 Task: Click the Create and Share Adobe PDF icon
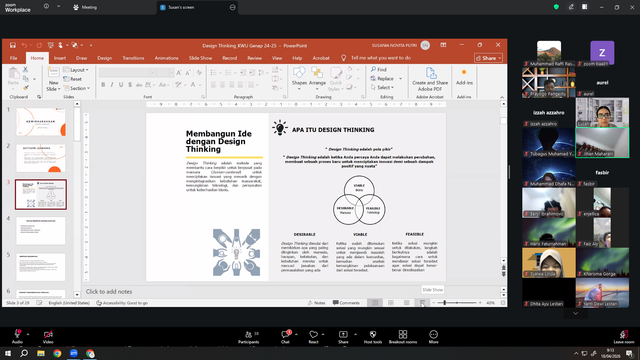431,73
